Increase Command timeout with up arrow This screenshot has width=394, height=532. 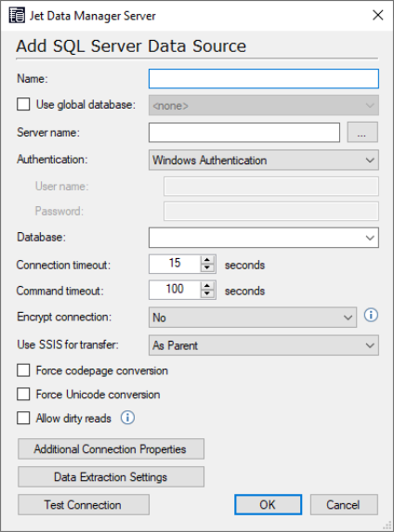[207, 286]
